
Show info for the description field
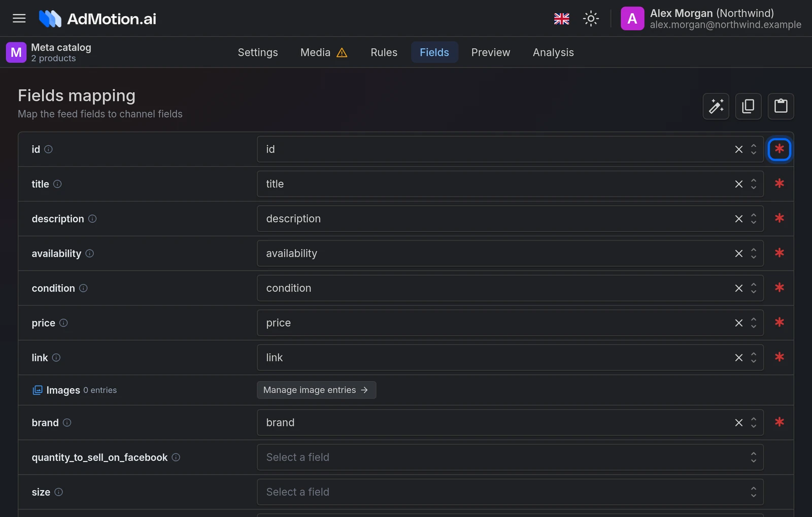pos(92,219)
